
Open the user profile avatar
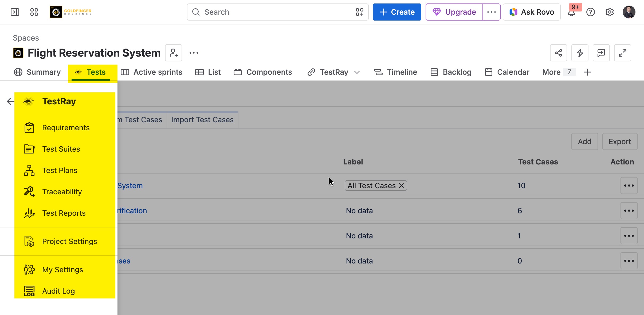point(629,12)
